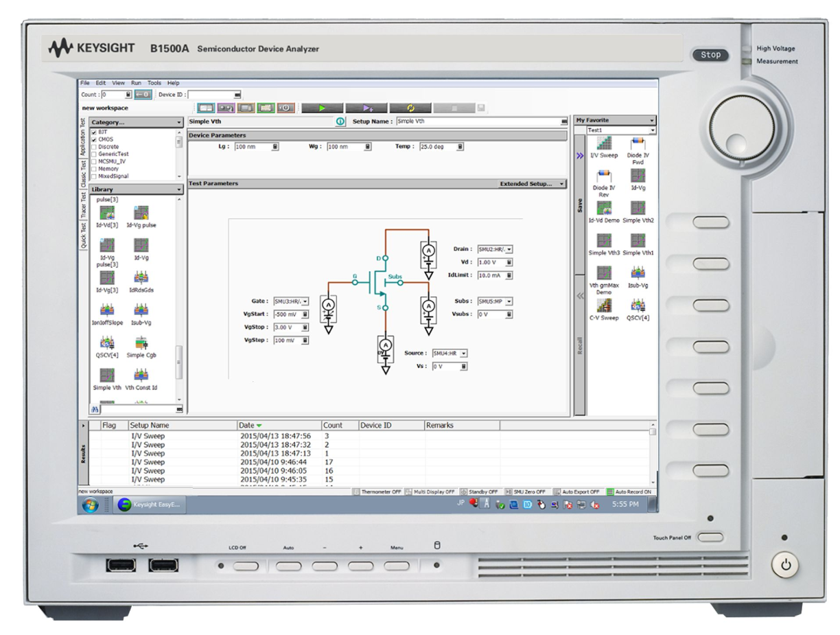Uncheck the CMOS category checkbox
Image resolution: width=840 pixels, height=635 pixels.
(94, 139)
